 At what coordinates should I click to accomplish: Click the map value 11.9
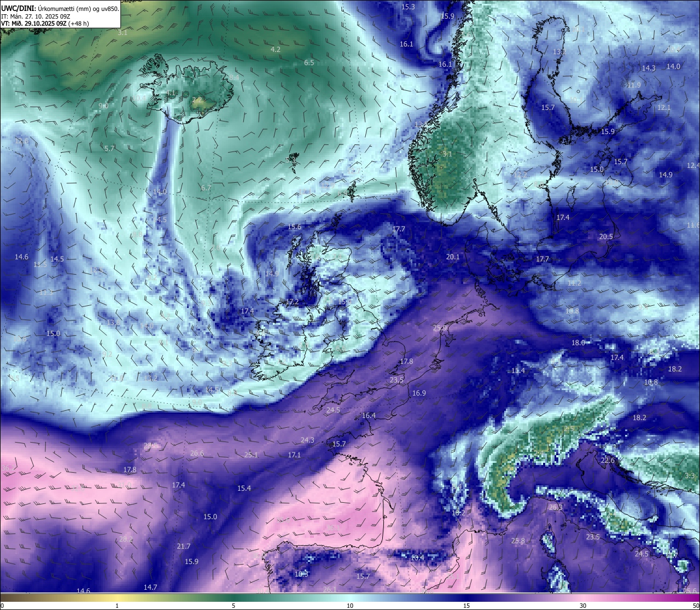coord(633,85)
